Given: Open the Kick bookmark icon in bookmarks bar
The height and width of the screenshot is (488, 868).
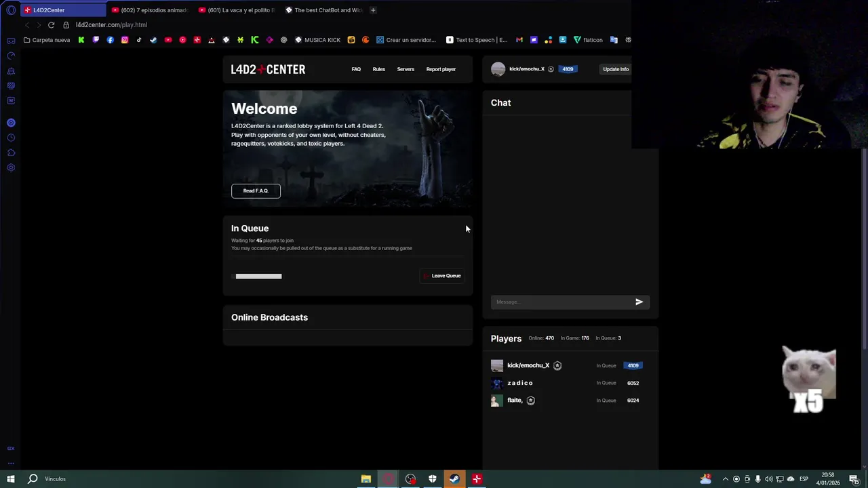Looking at the screenshot, I should 81,40.
